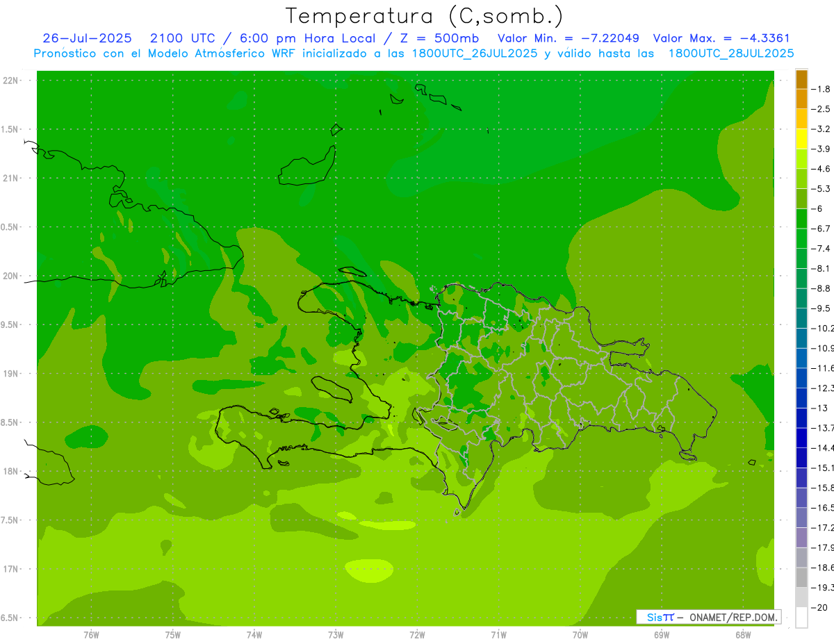The height and width of the screenshot is (644, 834).
Task: Click the '75W' longitude label
Action: (173, 635)
